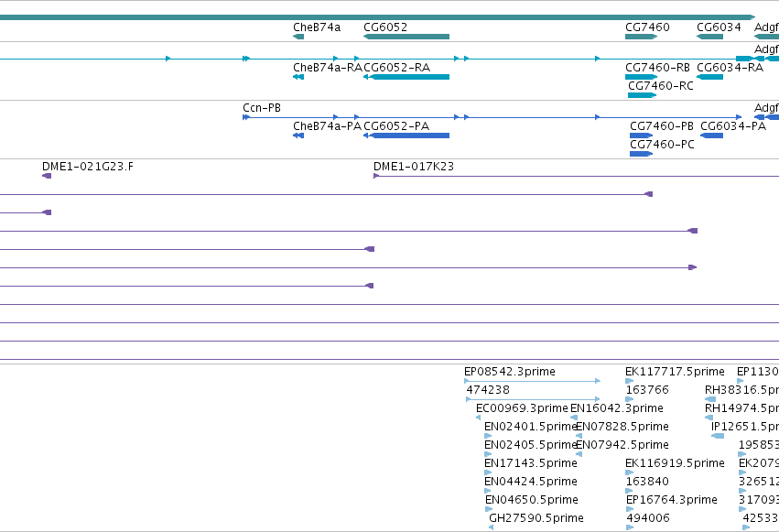Click the EK117717.5prime arrow marker
Image resolution: width=779 pixels, height=532 pixels.
[630, 381]
